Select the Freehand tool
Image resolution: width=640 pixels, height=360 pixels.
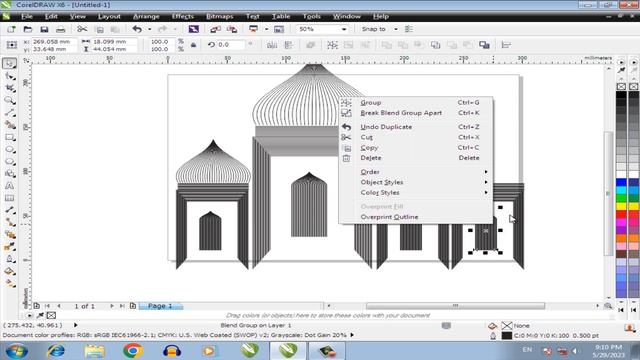point(10,113)
